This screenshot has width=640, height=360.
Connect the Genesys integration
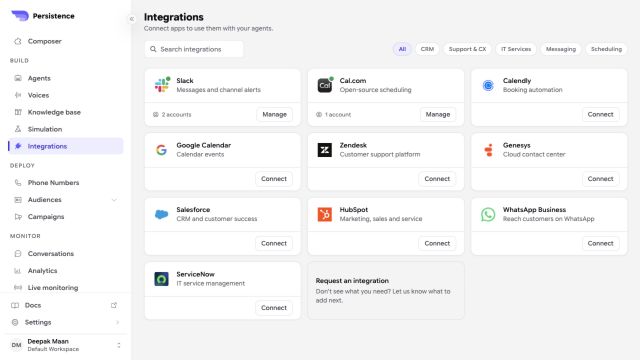[600, 179]
